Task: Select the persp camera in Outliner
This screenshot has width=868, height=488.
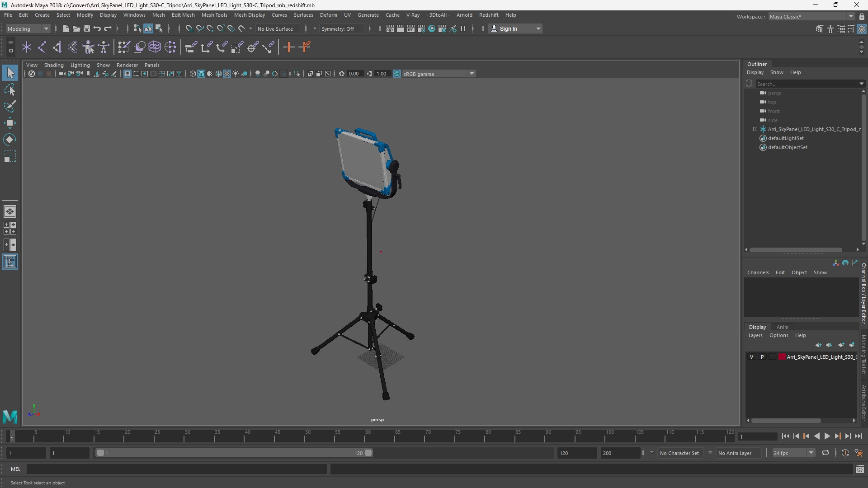Action: point(774,93)
